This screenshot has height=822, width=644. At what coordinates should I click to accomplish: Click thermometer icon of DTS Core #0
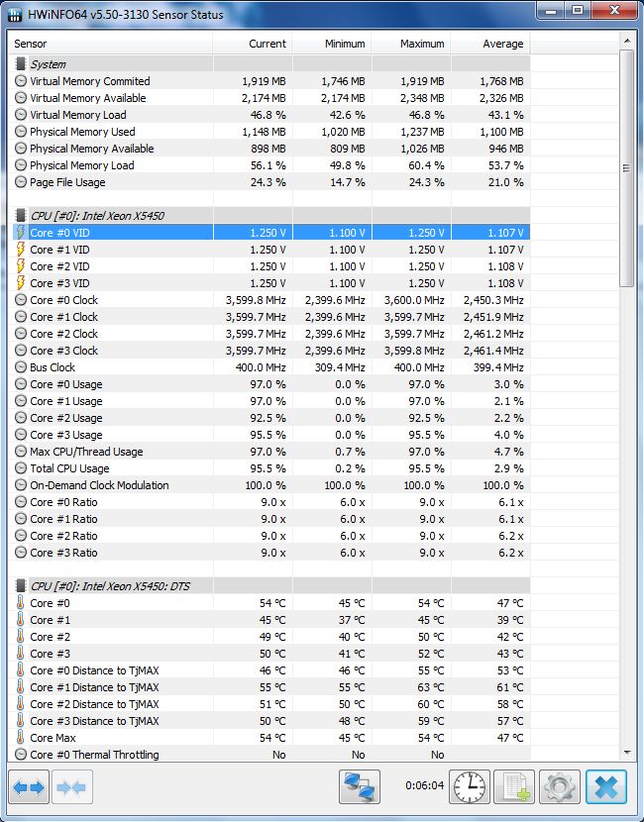coord(21,602)
